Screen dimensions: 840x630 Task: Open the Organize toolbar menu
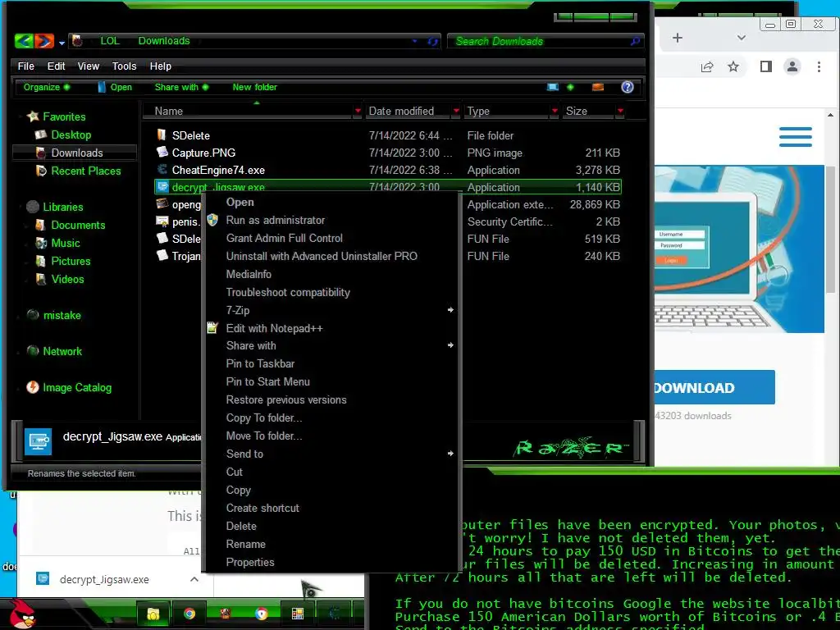tap(46, 87)
